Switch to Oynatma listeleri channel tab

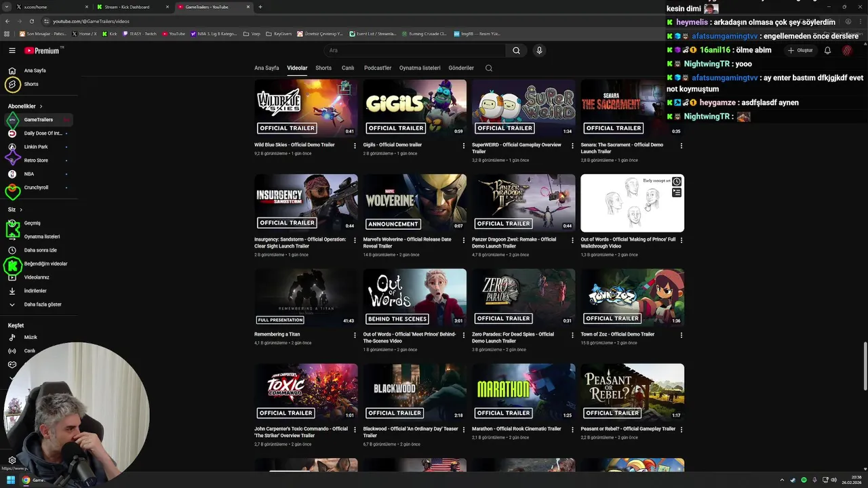tap(420, 68)
